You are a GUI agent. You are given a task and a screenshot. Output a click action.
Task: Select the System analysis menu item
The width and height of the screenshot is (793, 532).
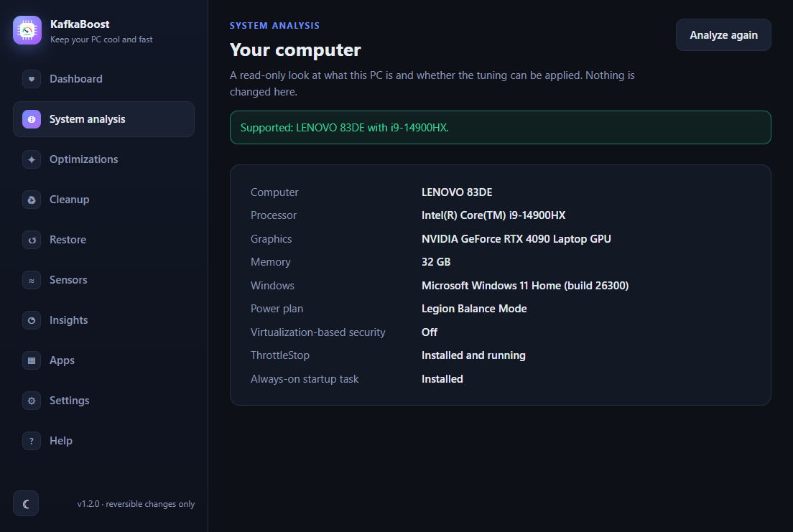point(103,119)
